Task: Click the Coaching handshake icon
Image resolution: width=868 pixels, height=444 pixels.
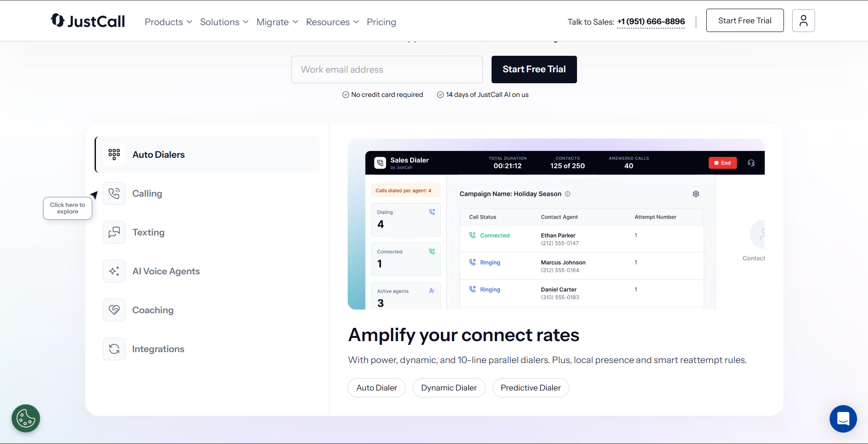Action: pyautogui.click(x=114, y=310)
